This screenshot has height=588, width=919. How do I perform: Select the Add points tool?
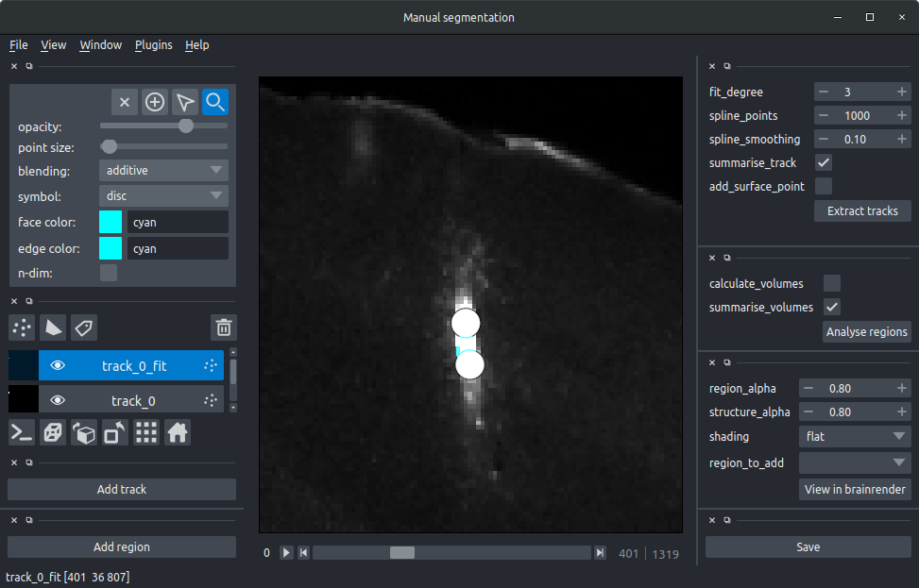pos(154,101)
